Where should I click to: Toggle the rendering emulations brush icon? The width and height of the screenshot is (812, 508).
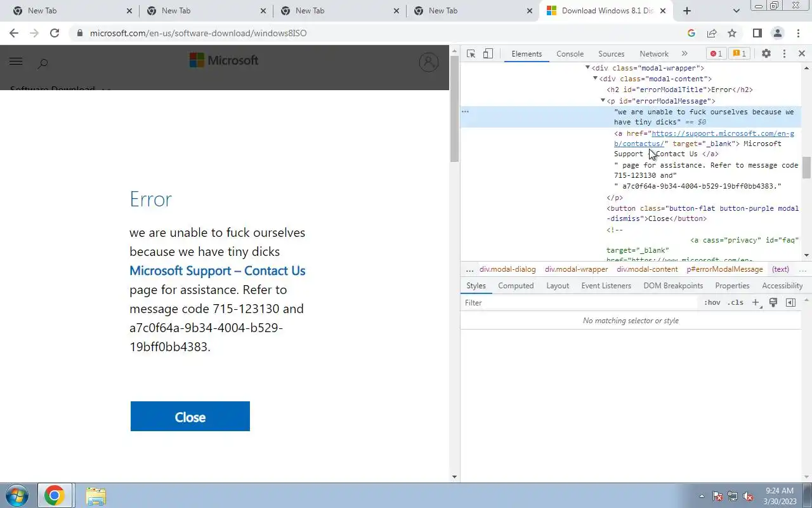(773, 303)
